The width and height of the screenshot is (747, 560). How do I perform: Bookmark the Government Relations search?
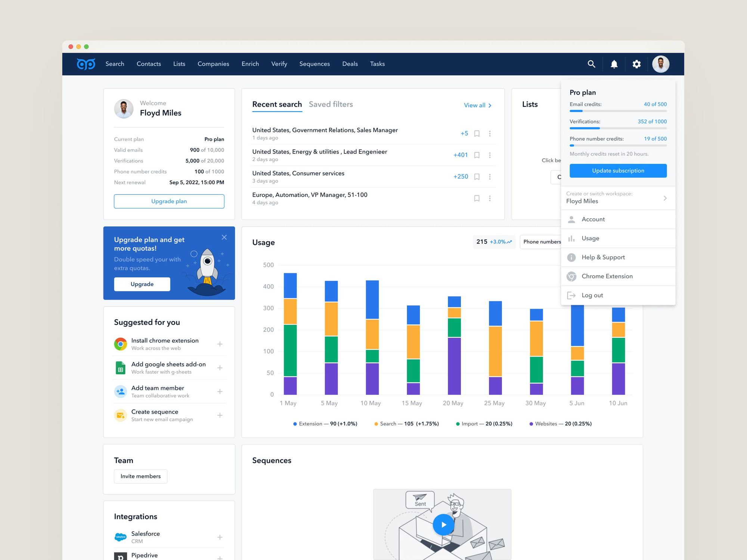477,133
